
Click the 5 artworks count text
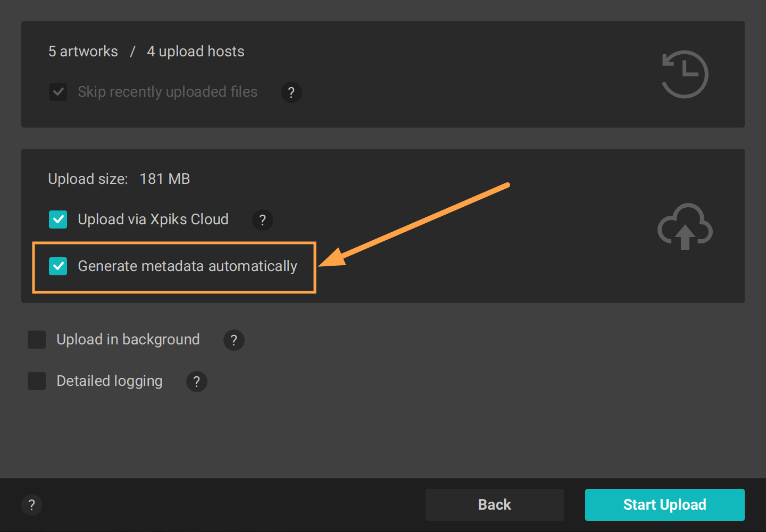point(83,51)
